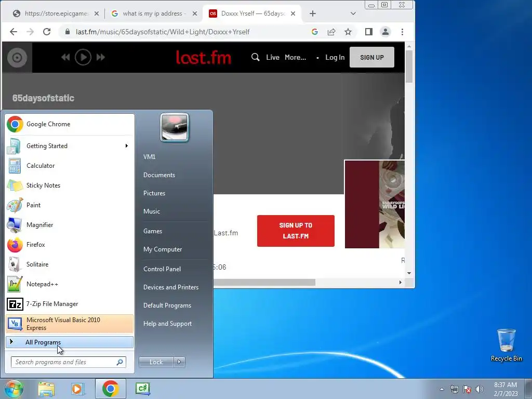Open shutdown options arrow next to Lock

[179, 362]
